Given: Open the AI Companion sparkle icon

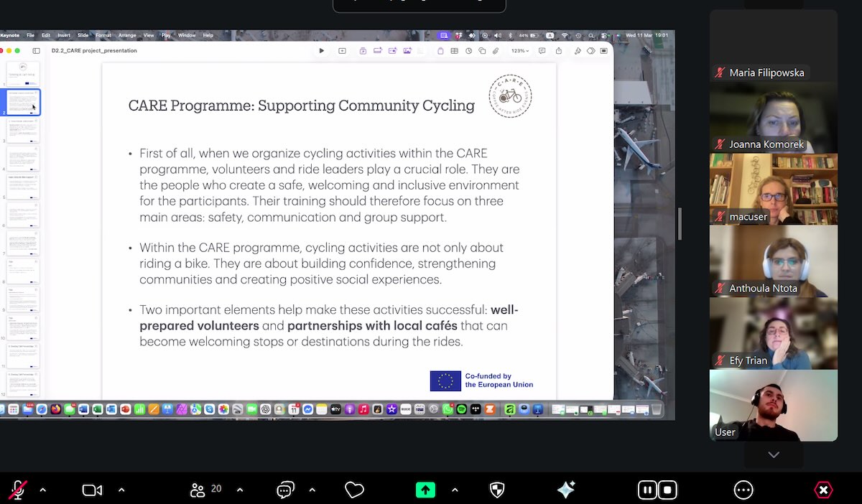Looking at the screenshot, I should click(x=566, y=490).
